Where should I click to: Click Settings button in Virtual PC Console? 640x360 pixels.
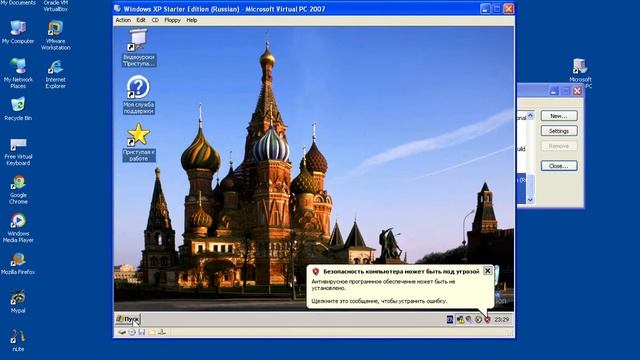[559, 131]
